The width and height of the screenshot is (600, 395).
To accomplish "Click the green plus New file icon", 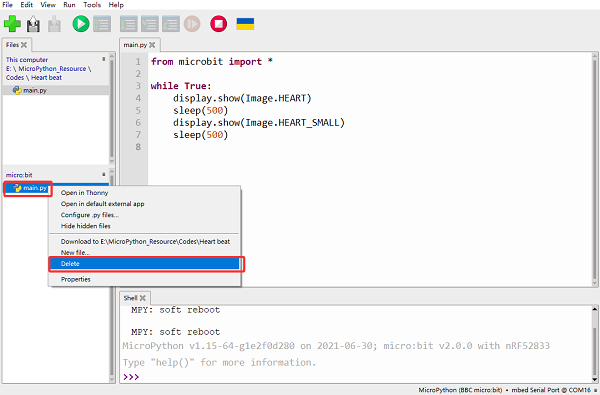I will 12,24.
